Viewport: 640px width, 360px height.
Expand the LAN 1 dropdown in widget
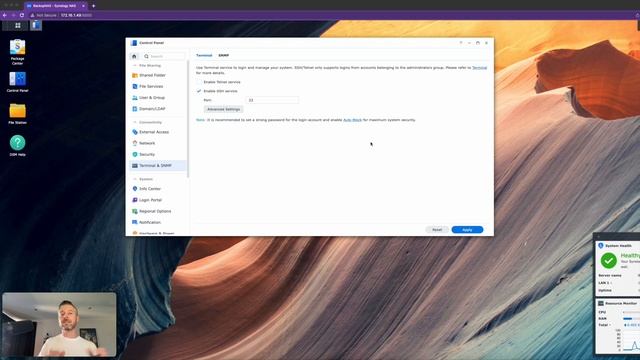[611, 283]
